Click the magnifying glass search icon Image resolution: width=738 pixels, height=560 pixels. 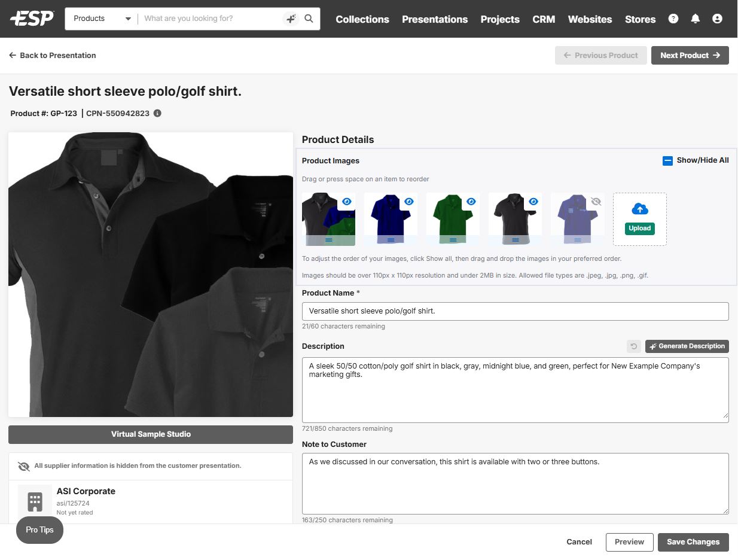point(309,19)
